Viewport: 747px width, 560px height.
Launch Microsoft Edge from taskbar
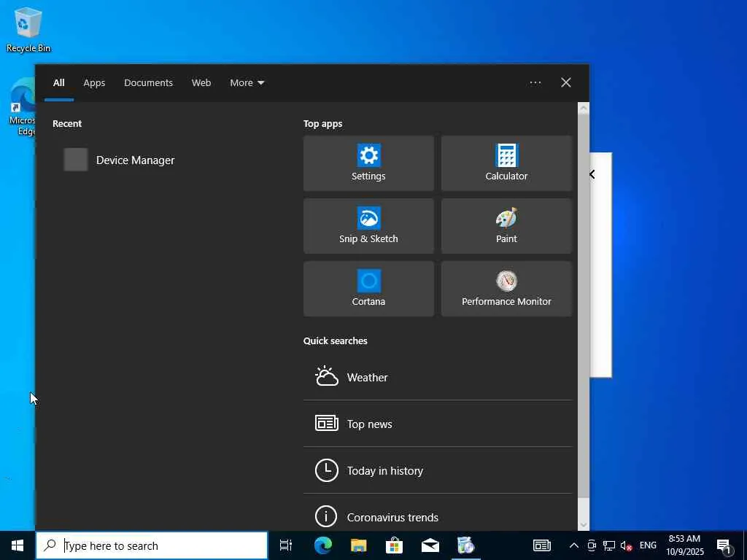(322, 545)
